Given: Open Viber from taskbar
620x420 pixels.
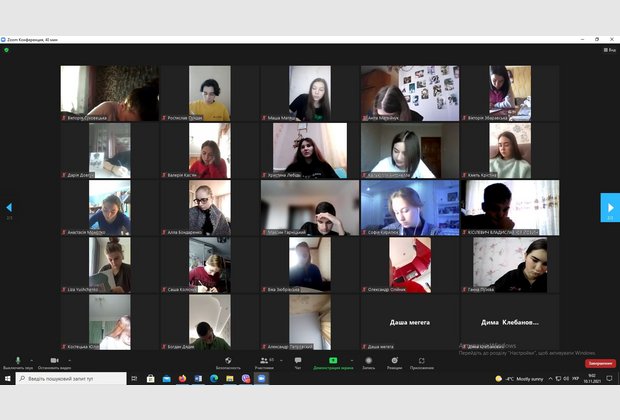Looking at the screenshot, I should [x=246, y=378].
